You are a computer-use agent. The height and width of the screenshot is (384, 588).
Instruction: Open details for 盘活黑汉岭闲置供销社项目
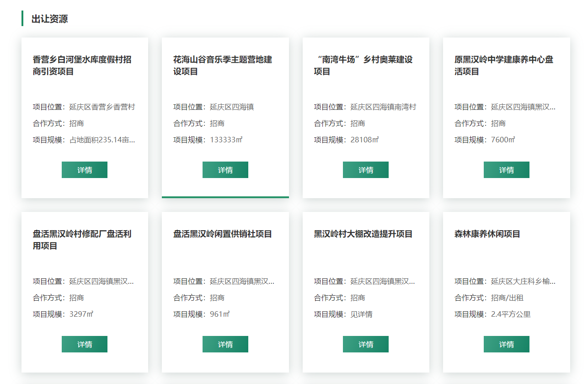(x=225, y=344)
